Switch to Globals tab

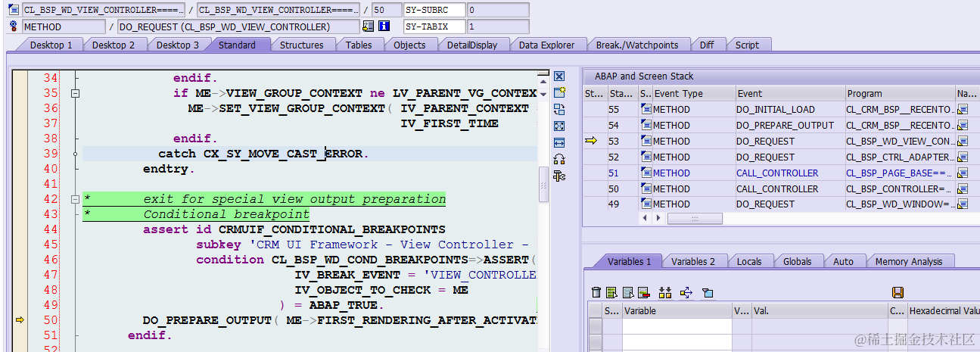pyautogui.click(x=798, y=261)
